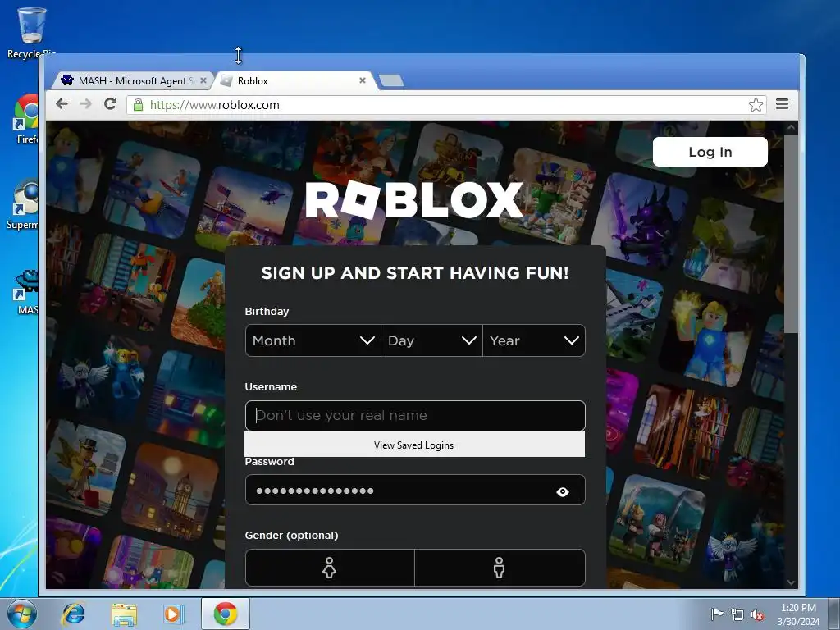Click the show desktop button

[835, 614]
